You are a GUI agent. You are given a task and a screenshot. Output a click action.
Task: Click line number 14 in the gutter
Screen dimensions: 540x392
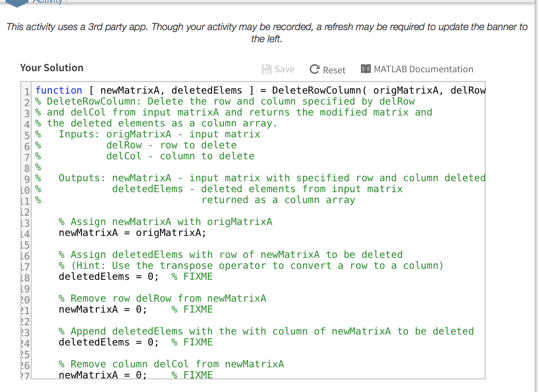click(25, 232)
